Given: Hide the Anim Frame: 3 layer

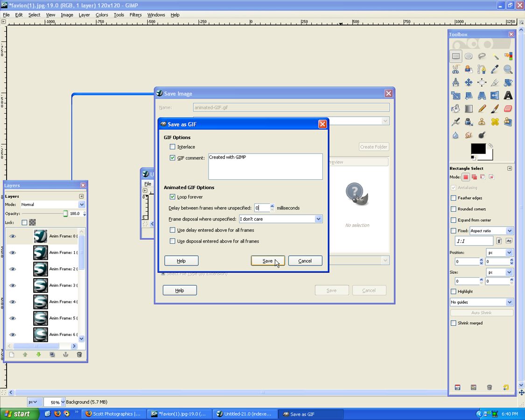Looking at the screenshot, I should coord(13,286).
